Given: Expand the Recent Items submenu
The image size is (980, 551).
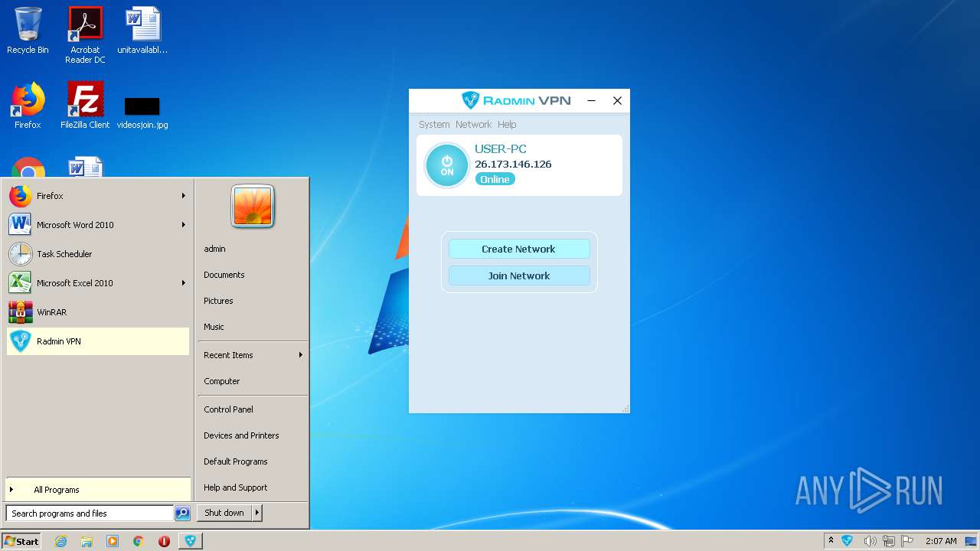Looking at the screenshot, I should tap(253, 355).
